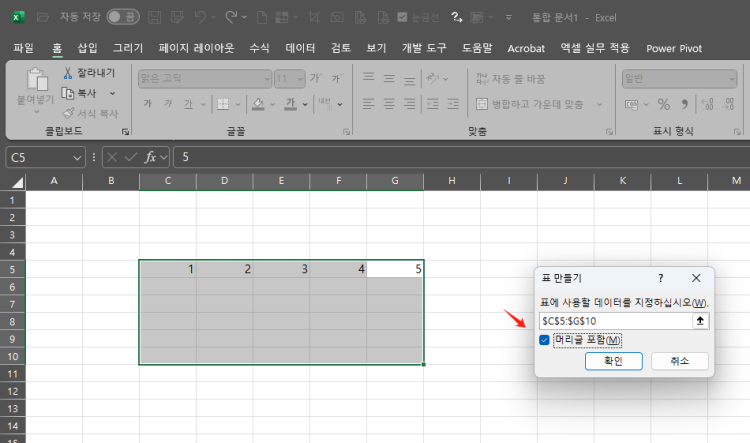Click the decrease indent icon
750x443 pixels.
(x=432, y=104)
